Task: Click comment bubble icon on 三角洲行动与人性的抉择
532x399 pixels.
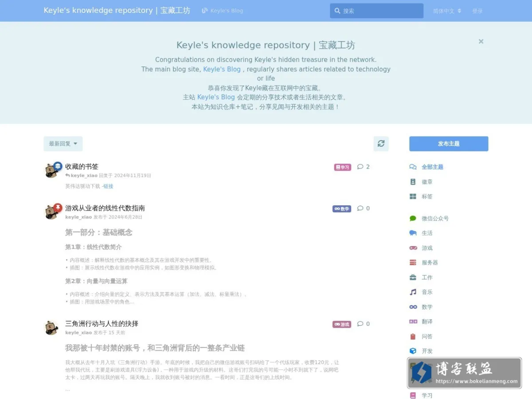Action: [360, 324]
